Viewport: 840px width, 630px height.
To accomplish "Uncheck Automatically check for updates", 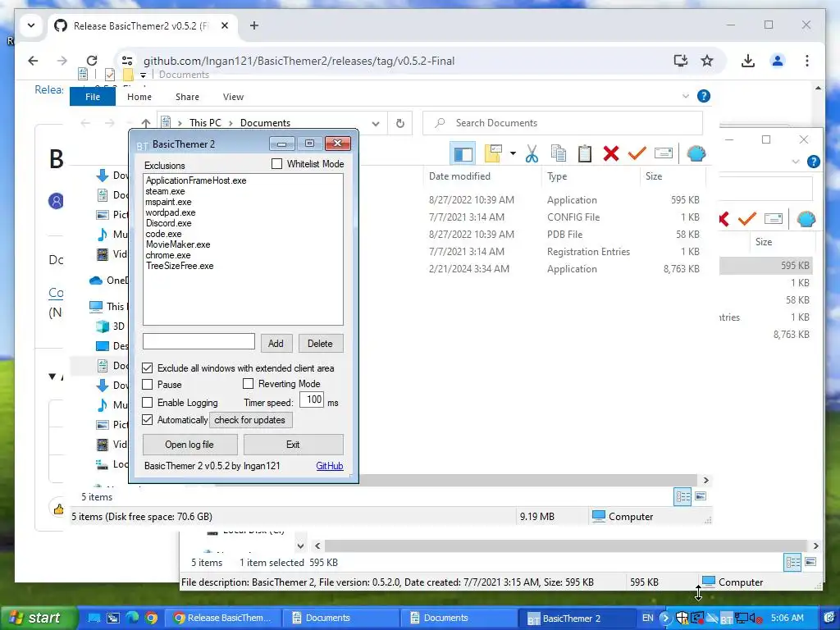I will point(148,419).
